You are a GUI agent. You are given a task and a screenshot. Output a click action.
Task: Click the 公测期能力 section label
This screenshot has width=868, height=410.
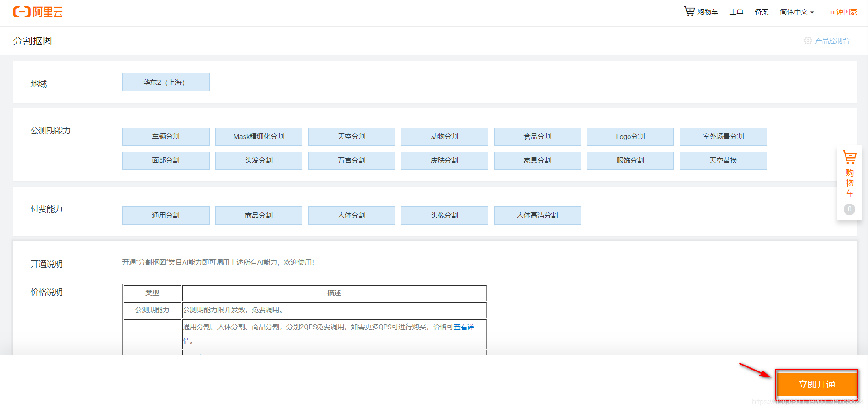tap(50, 131)
